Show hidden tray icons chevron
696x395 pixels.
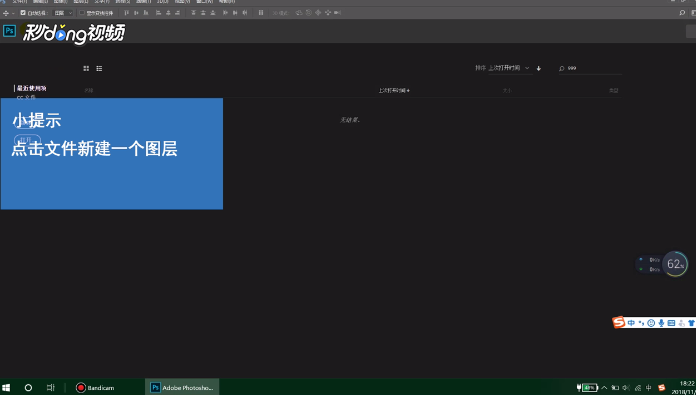pyautogui.click(x=604, y=387)
